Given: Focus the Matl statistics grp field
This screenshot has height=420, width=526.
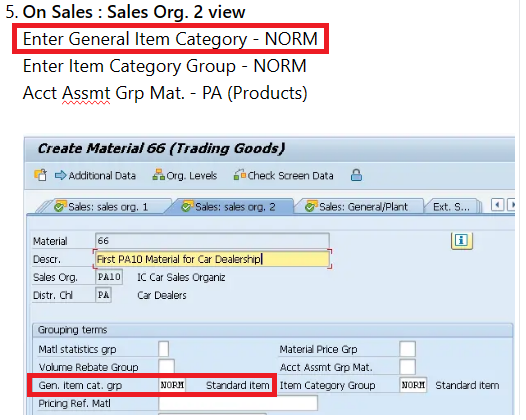Looking at the screenshot, I should point(164,349).
